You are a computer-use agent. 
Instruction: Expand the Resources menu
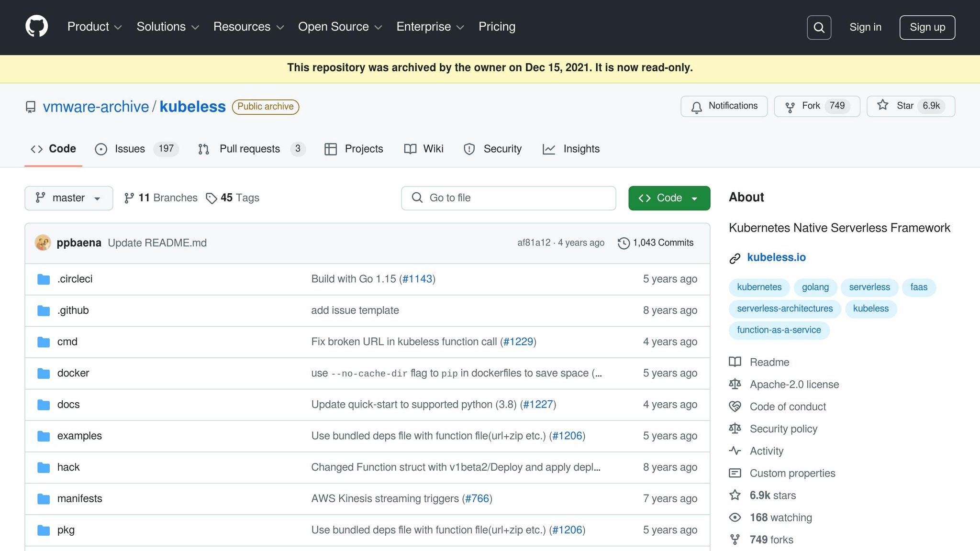249,27
